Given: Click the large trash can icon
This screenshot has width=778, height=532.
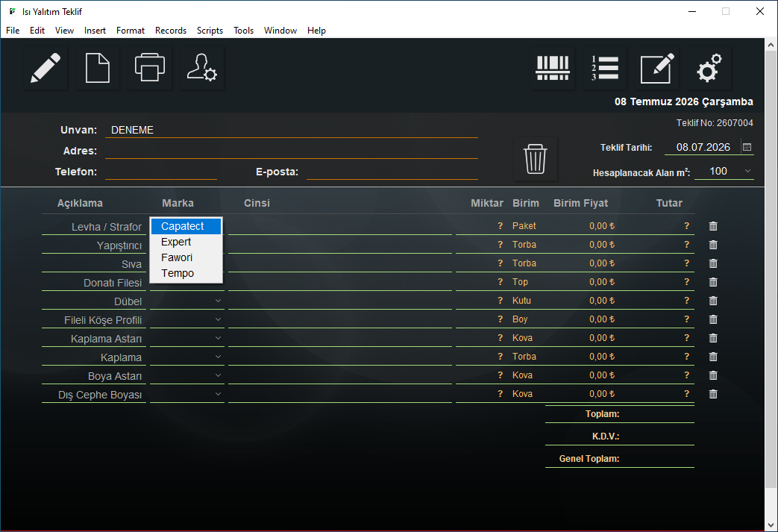Looking at the screenshot, I should click(536, 159).
